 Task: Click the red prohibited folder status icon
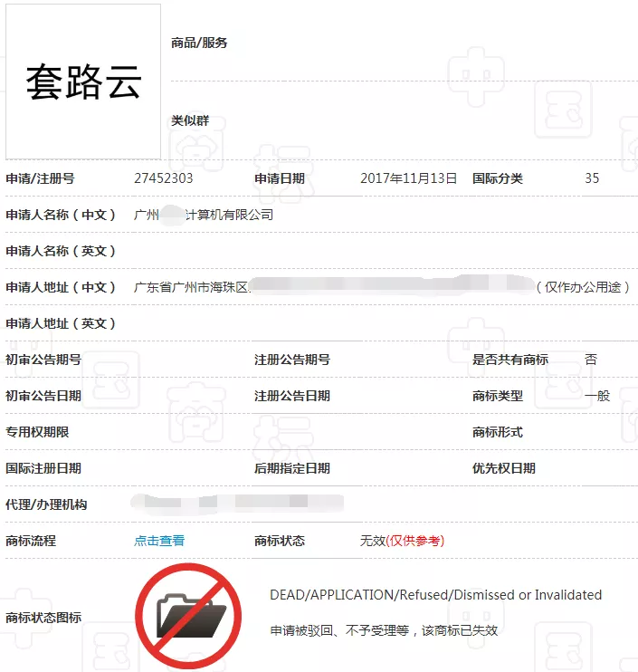coord(188,616)
